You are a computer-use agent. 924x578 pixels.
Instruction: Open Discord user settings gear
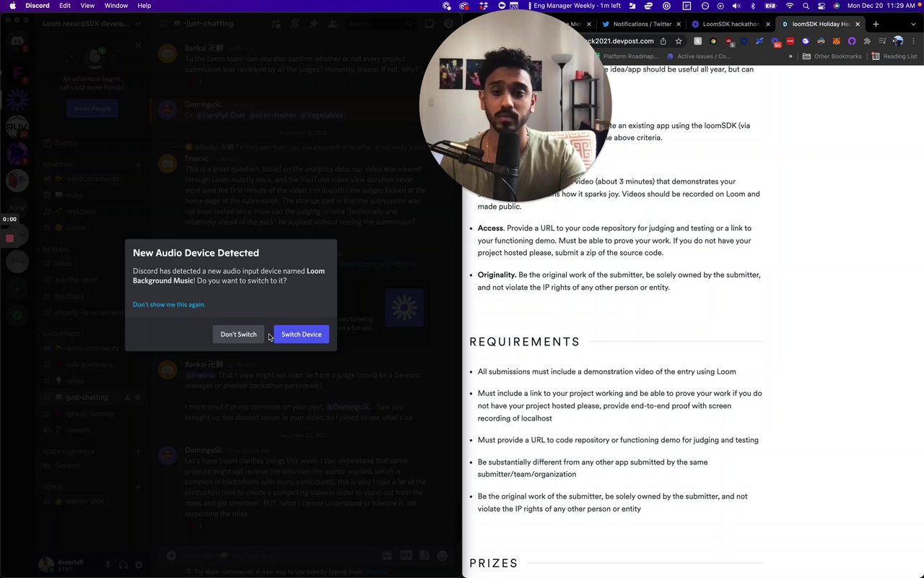[x=139, y=565]
